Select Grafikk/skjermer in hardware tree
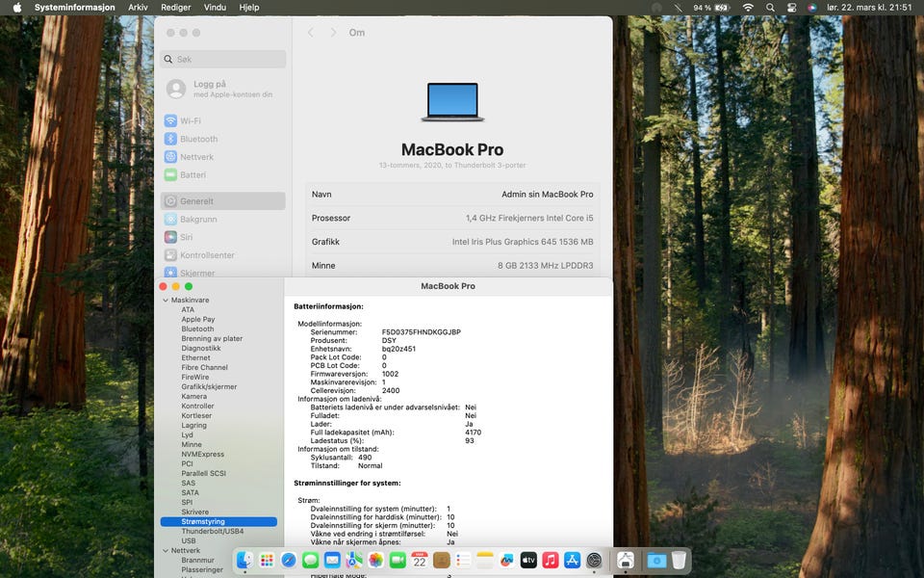This screenshot has height=578, width=924. point(209,387)
